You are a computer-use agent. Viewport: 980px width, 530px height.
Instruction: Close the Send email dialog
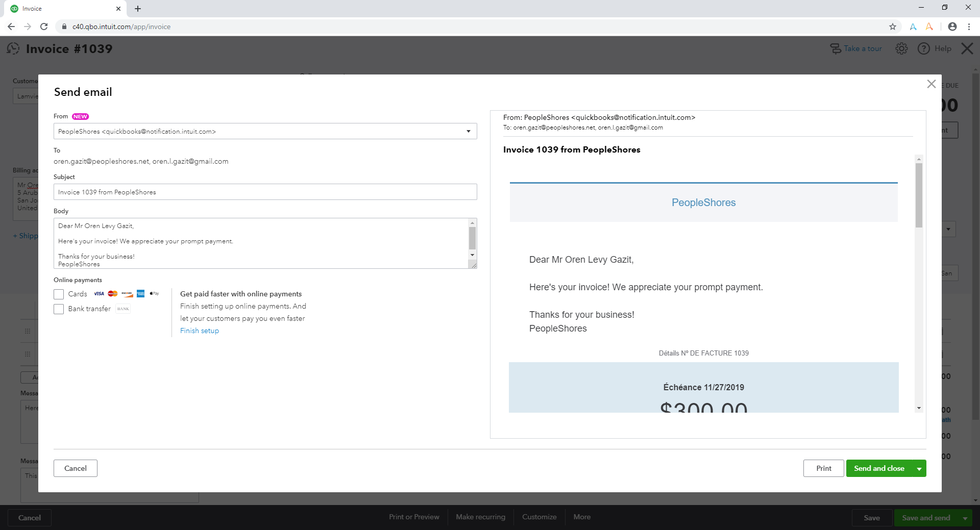pyautogui.click(x=931, y=84)
